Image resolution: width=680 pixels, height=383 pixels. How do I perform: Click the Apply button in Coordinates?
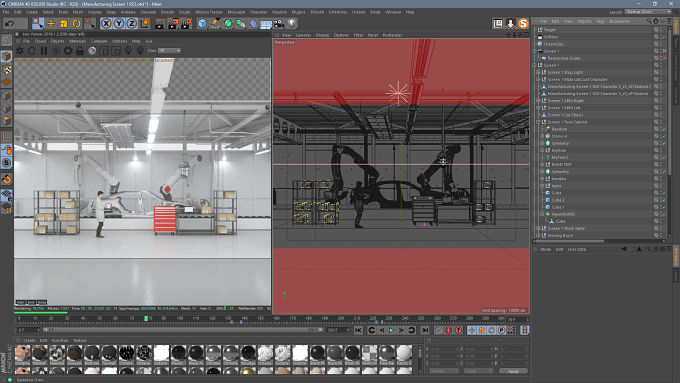pyautogui.click(x=513, y=371)
